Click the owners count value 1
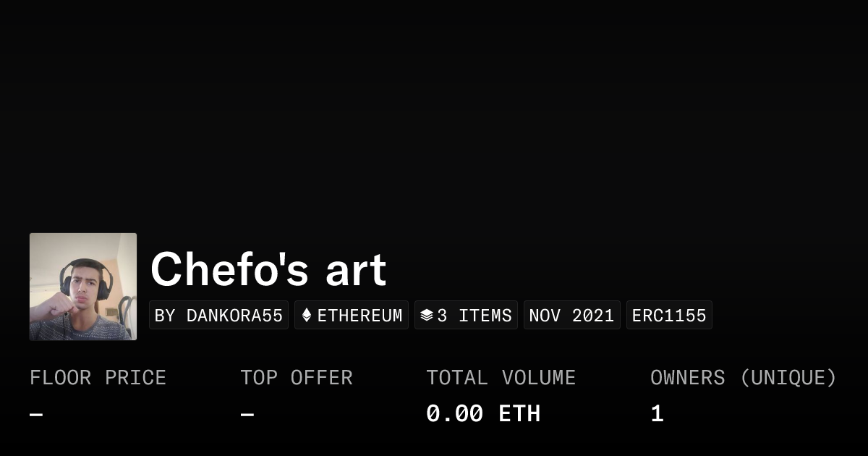Image resolution: width=868 pixels, height=456 pixels. click(657, 414)
